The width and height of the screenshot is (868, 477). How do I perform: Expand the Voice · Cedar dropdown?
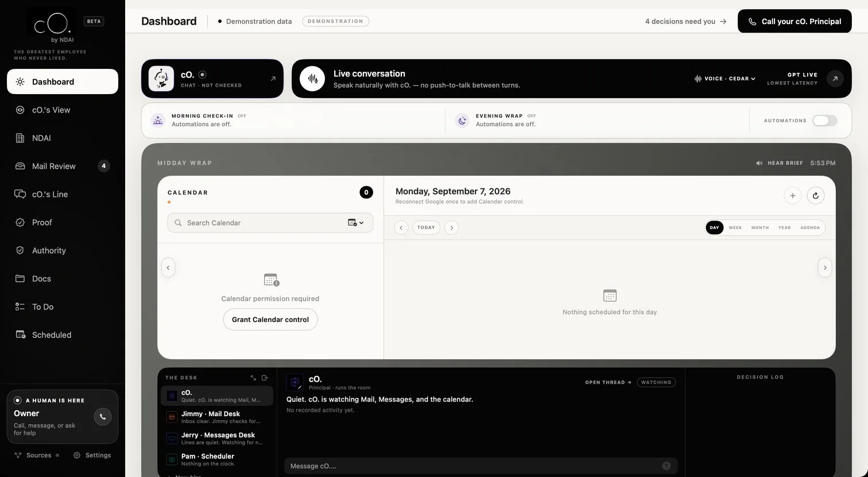pyautogui.click(x=725, y=79)
